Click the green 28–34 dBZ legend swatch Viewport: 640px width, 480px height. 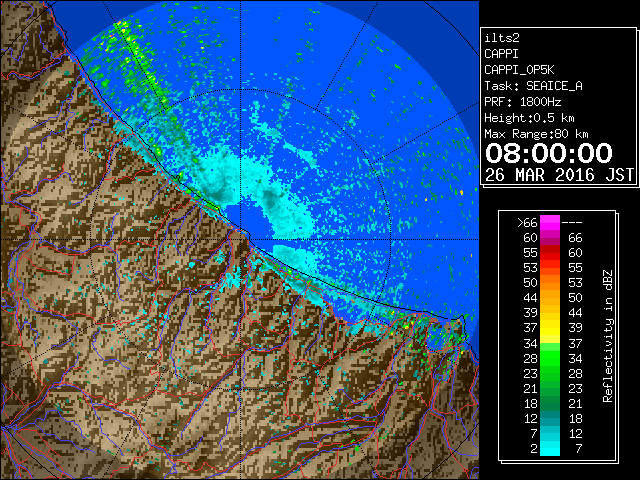[550, 358]
